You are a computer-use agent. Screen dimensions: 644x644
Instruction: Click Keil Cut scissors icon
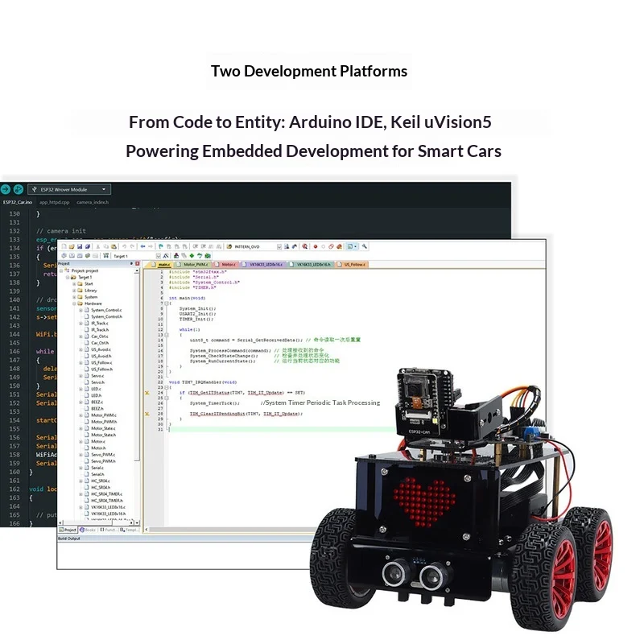coord(97,246)
